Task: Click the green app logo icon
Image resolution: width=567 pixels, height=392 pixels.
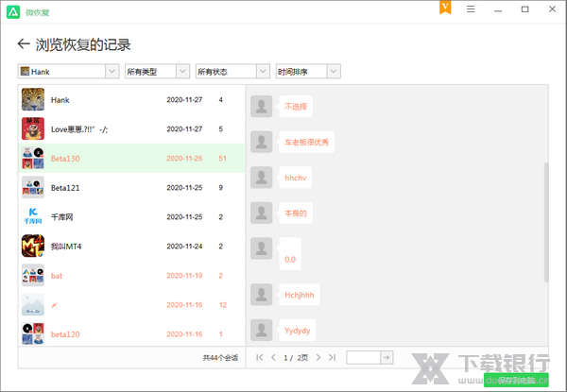Action: click(x=13, y=12)
